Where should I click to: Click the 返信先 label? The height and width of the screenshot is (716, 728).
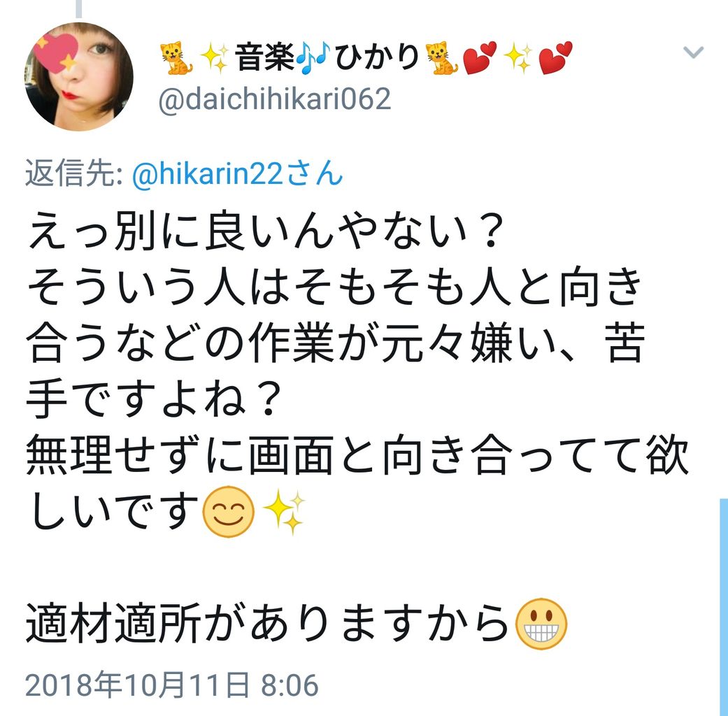click(x=73, y=173)
